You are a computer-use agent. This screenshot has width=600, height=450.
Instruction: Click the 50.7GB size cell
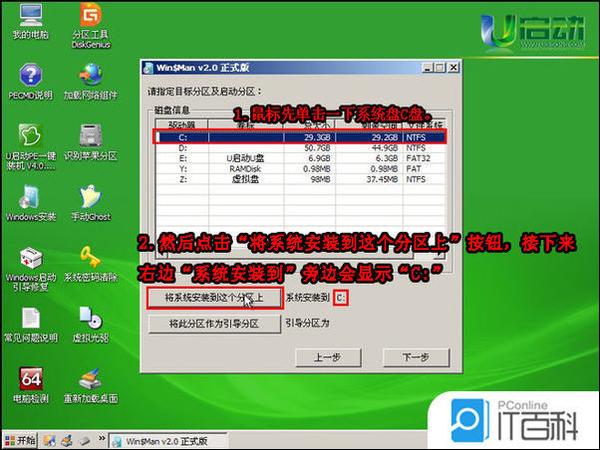[x=317, y=148]
